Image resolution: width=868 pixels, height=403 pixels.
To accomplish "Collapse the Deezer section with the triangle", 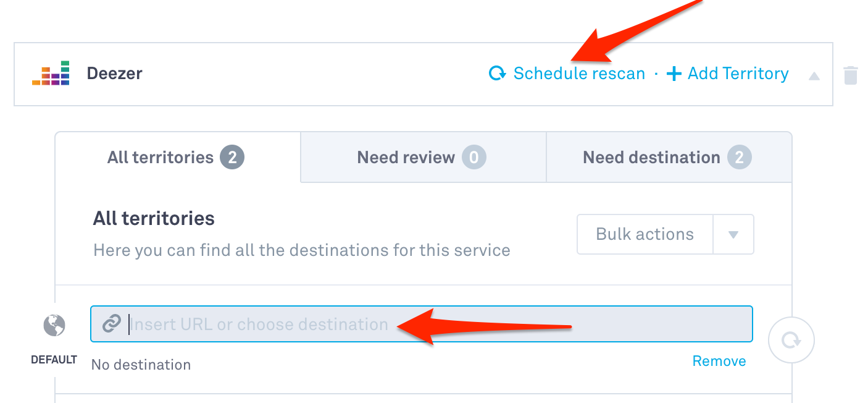I will tap(814, 76).
